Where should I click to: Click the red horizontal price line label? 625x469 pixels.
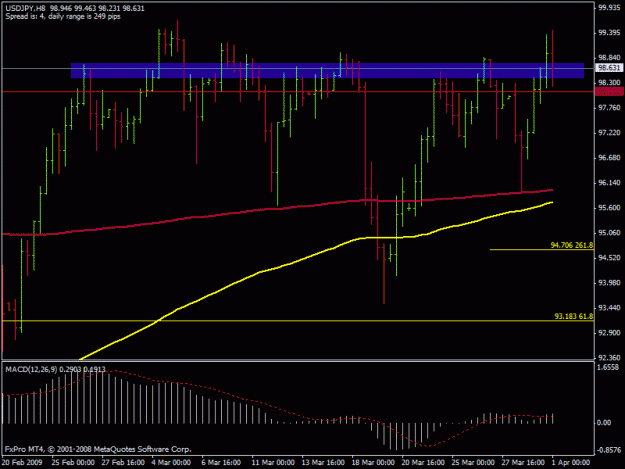click(x=609, y=92)
